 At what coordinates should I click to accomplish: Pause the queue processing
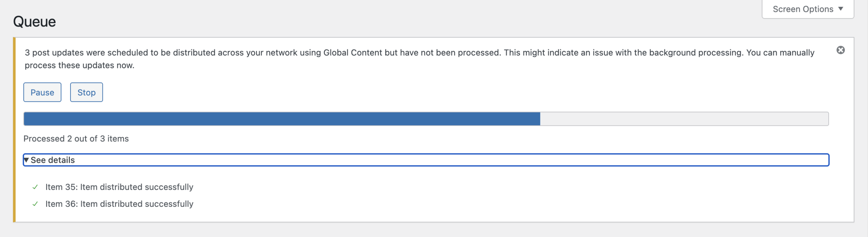pos(42,92)
